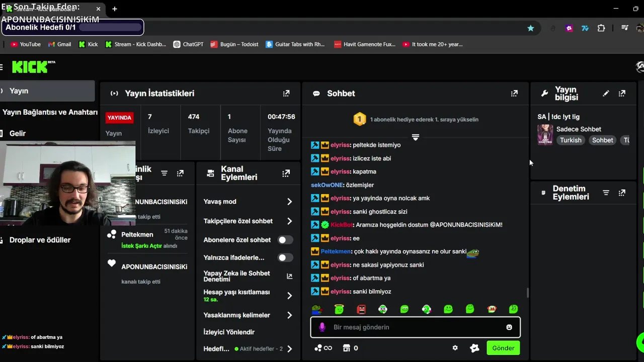Pop out the Kanal Eylemleri panel
The width and height of the screenshot is (644, 362).
(x=286, y=173)
